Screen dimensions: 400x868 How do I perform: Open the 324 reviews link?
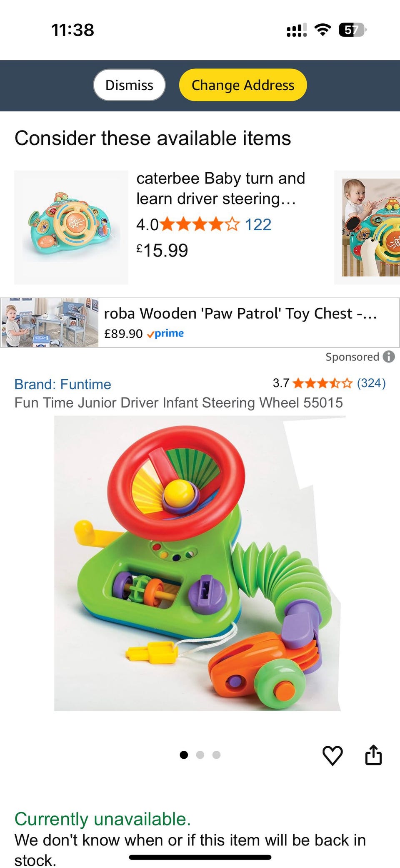click(371, 383)
